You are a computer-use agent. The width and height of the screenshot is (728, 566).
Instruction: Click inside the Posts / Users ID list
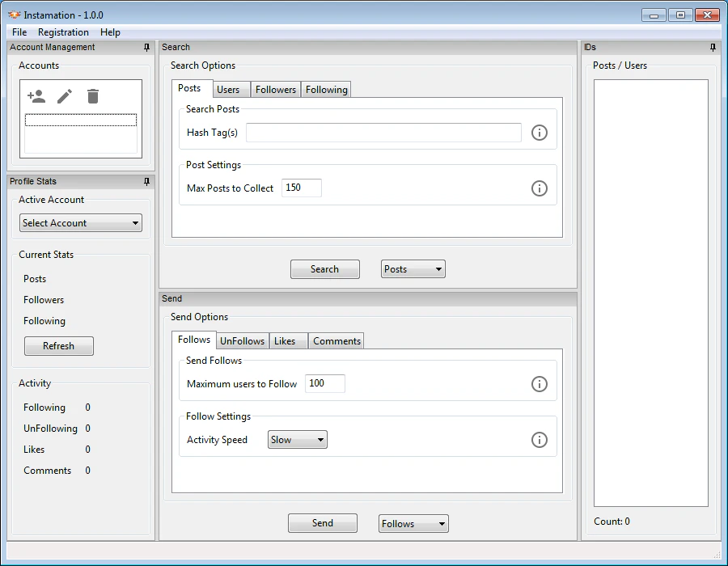(651, 294)
